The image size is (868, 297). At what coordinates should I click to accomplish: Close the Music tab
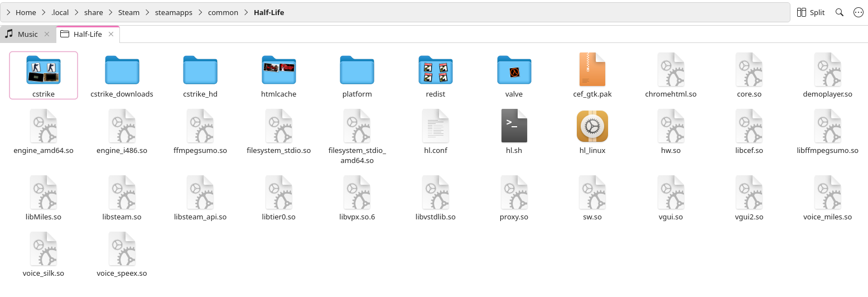[47, 34]
